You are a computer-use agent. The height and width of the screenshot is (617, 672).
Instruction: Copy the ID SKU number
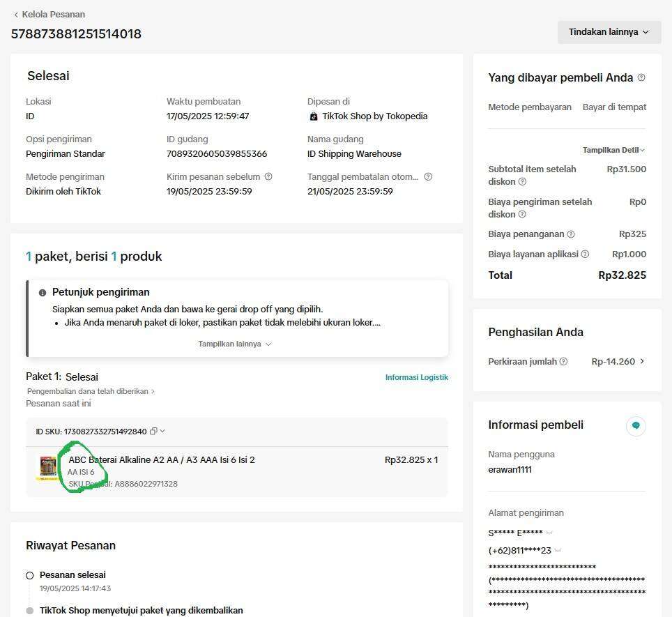(153, 432)
